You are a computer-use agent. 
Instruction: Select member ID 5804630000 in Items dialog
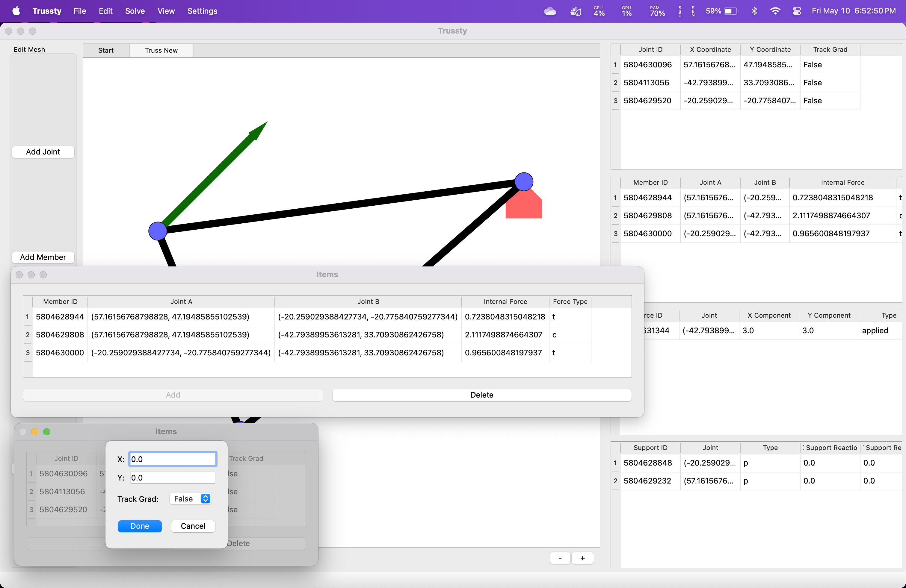[x=60, y=353]
